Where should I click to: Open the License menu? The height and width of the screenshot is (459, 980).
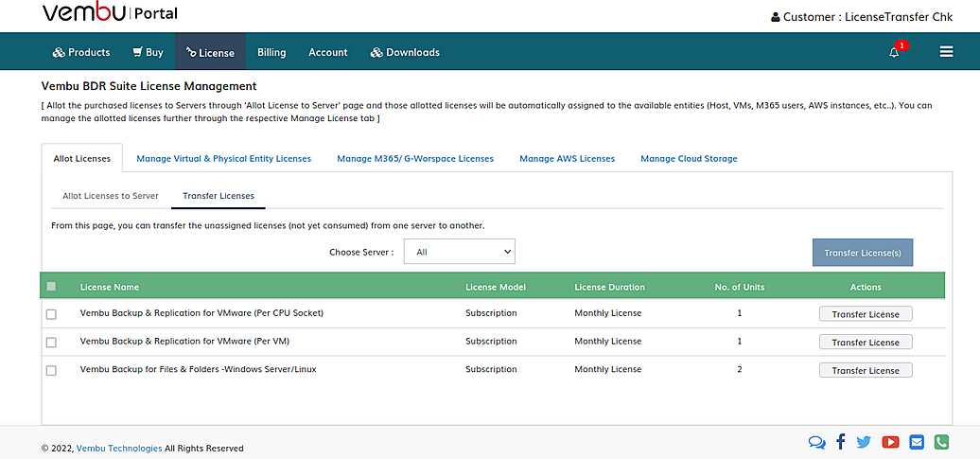(211, 53)
